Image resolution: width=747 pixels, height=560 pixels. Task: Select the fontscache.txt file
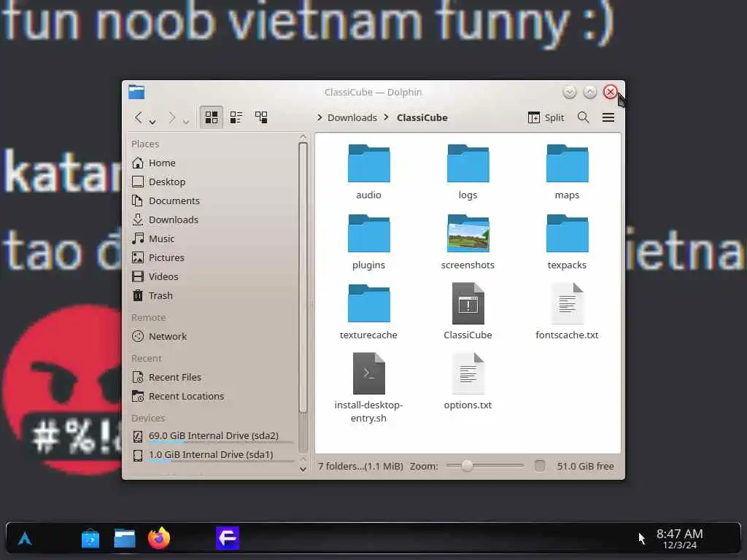567,312
